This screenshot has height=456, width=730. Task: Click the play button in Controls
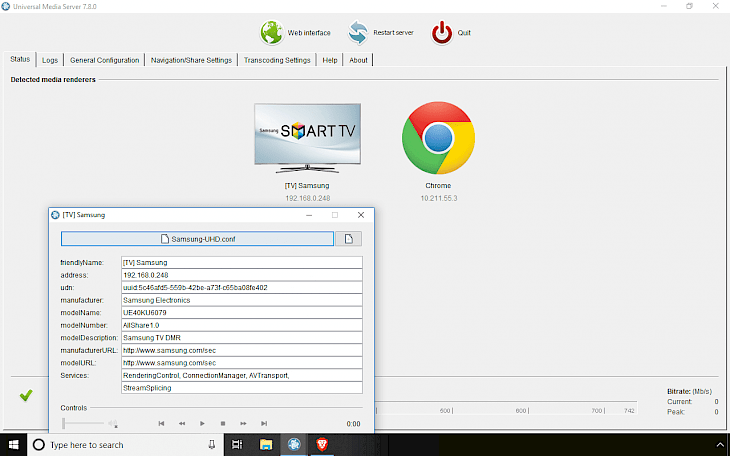[x=202, y=423]
